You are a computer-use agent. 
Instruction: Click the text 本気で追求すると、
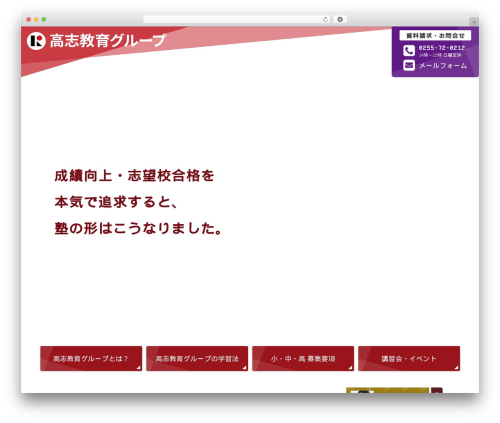[116, 202]
